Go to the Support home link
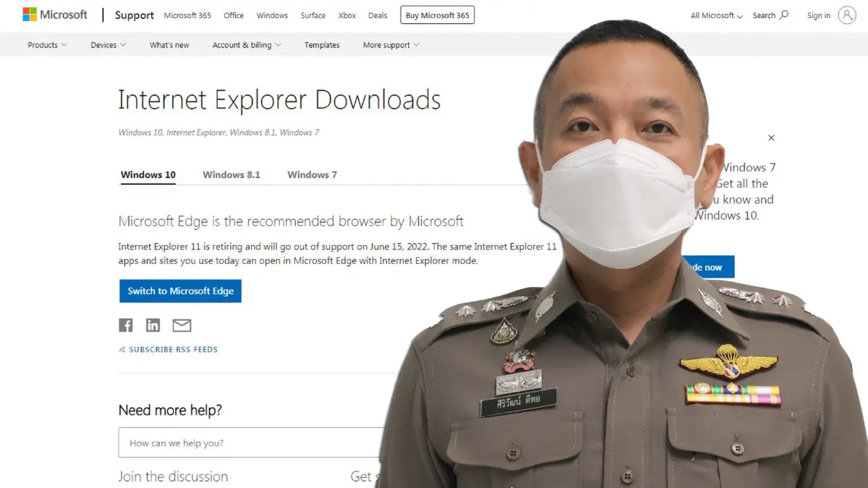The width and height of the screenshot is (868, 488). point(135,15)
